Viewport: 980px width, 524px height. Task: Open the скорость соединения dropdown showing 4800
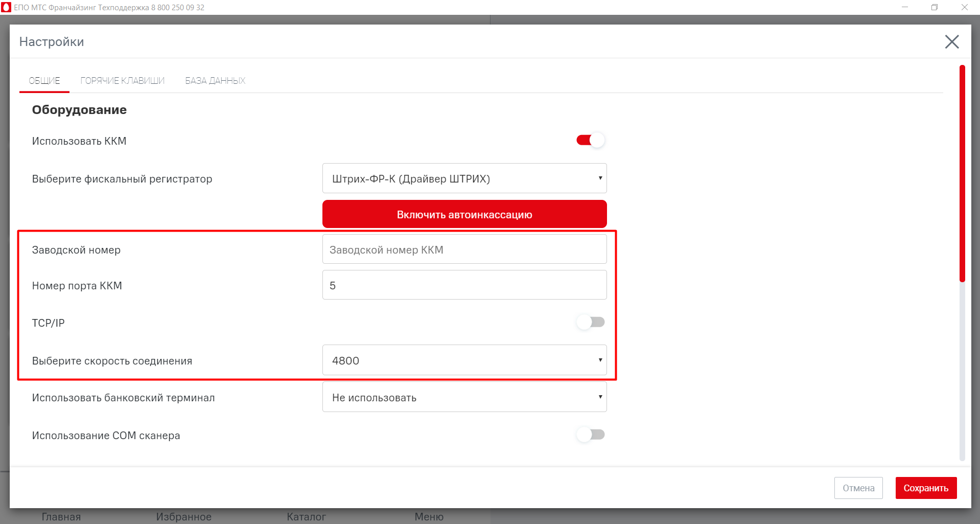pos(464,360)
